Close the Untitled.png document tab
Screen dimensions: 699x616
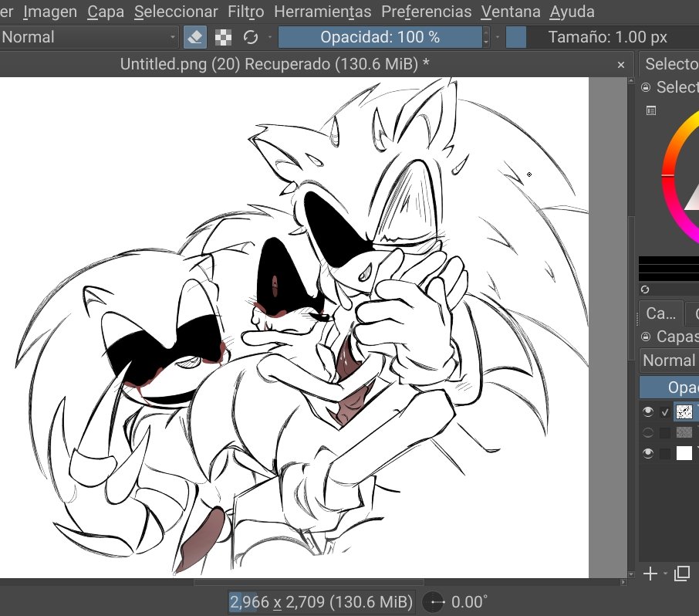(621, 65)
